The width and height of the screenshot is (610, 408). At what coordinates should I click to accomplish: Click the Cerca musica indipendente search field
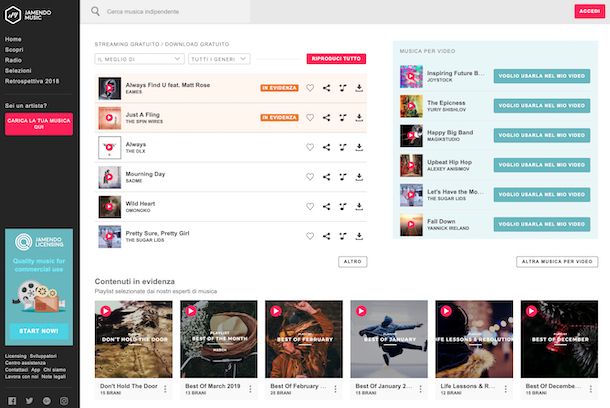(x=172, y=12)
